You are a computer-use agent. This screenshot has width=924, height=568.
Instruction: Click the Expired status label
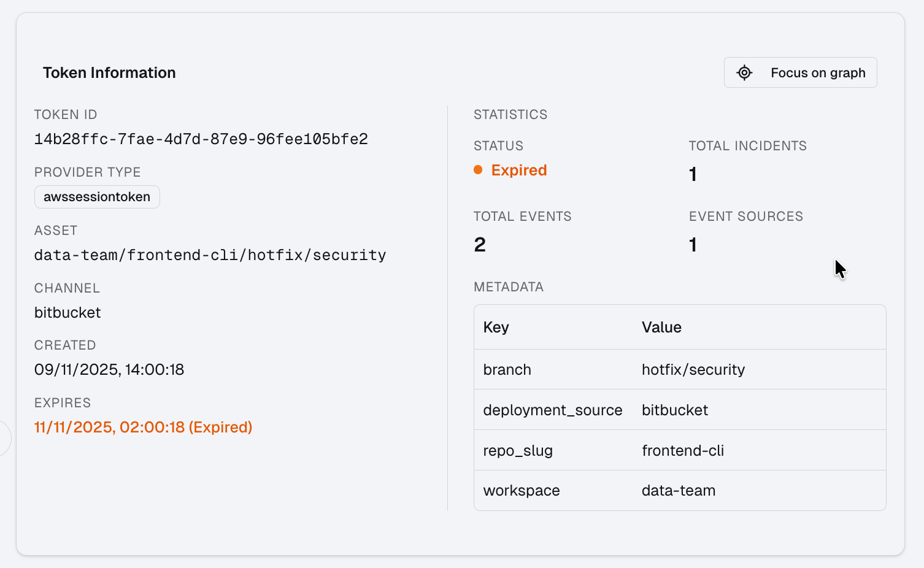(518, 171)
